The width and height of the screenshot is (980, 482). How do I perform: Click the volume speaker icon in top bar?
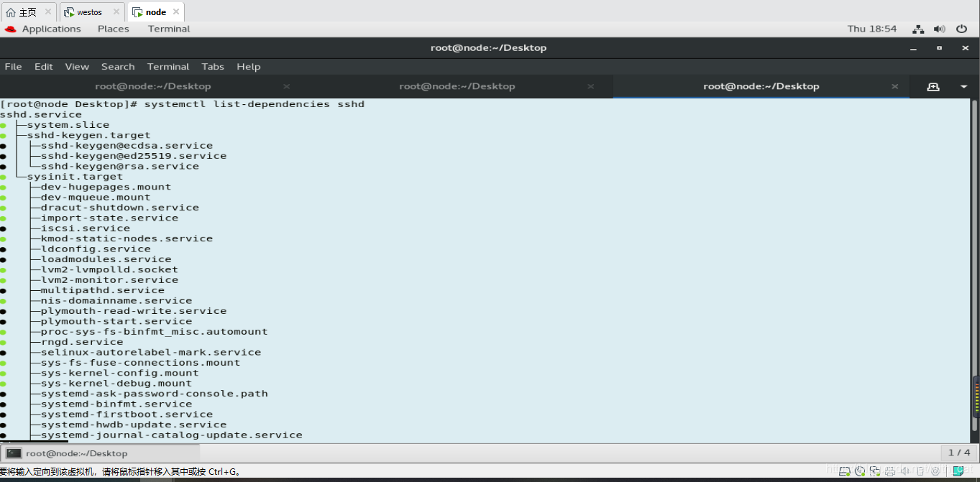tap(939, 29)
